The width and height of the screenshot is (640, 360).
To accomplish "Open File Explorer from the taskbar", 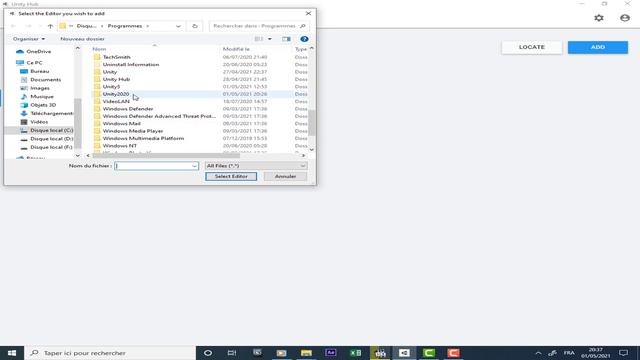I will [x=306, y=353].
